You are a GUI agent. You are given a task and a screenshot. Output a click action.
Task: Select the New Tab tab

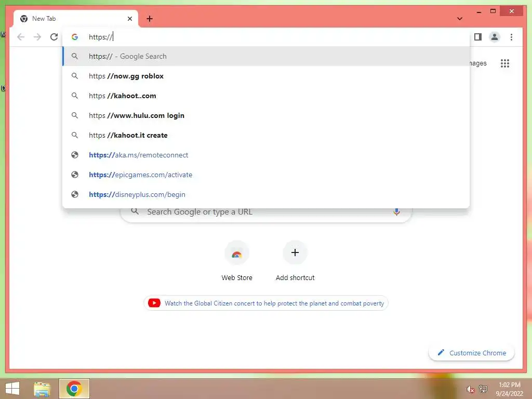[76, 19]
